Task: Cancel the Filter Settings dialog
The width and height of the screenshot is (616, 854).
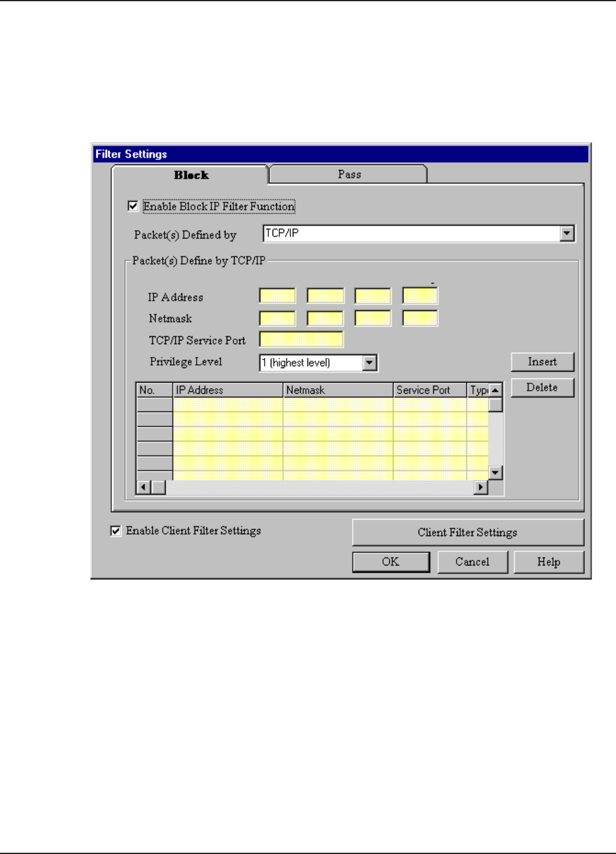Action: 472,562
